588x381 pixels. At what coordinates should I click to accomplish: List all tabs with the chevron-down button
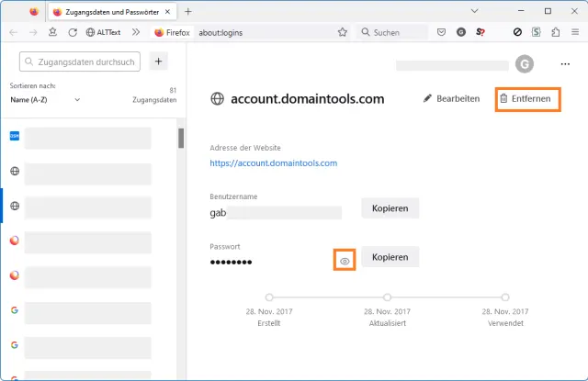(474, 11)
